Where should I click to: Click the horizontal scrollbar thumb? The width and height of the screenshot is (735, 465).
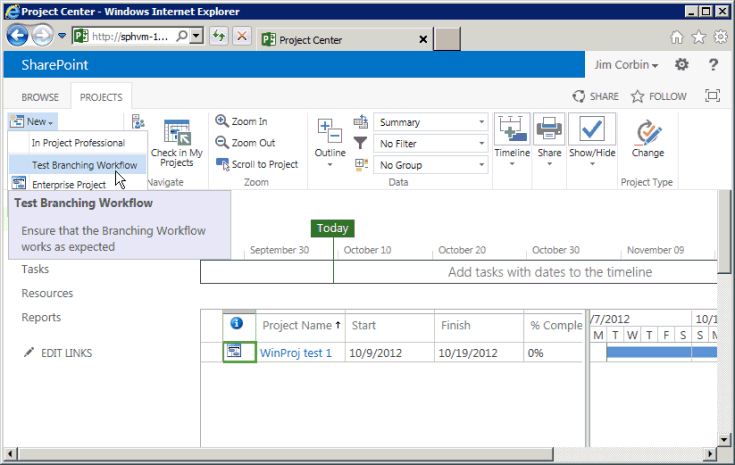285,454
